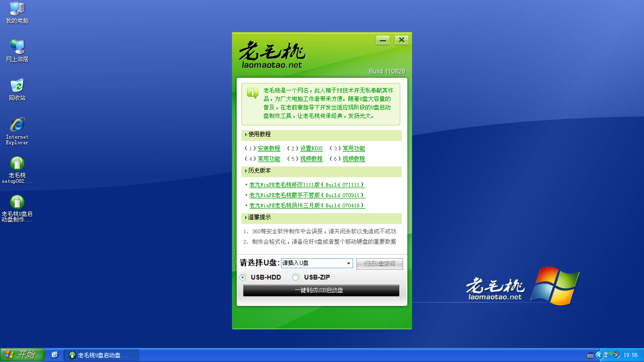Open the (6) 视频教程 link
Image resolution: width=644 pixels, height=362 pixels.
tap(354, 159)
